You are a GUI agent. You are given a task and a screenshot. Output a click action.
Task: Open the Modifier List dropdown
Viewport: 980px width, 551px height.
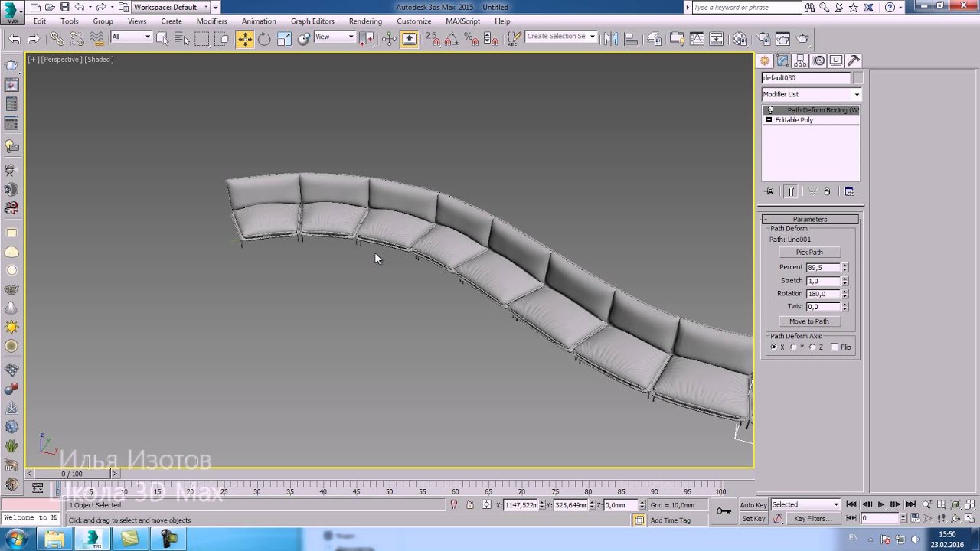tap(811, 94)
